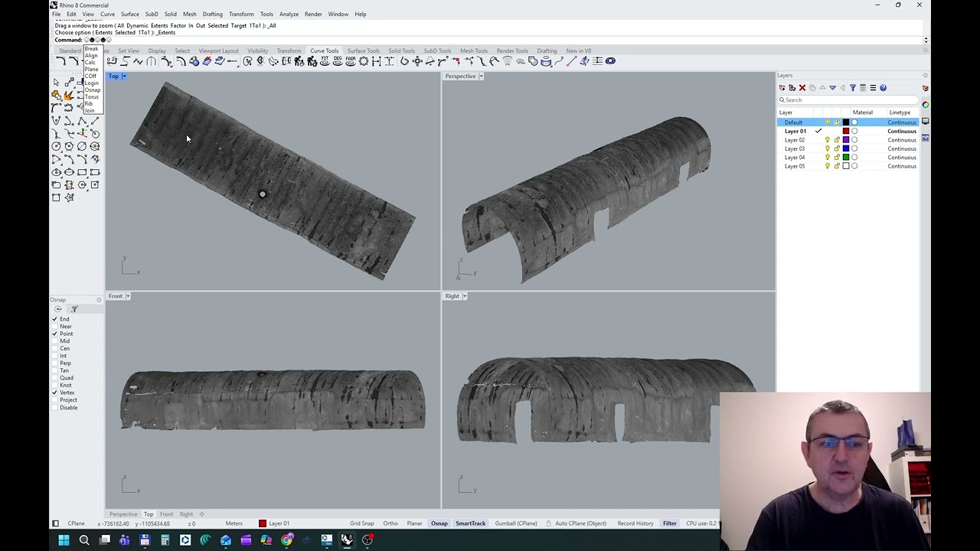Click Record History in the status bar
The height and width of the screenshot is (551, 980).
(x=635, y=523)
